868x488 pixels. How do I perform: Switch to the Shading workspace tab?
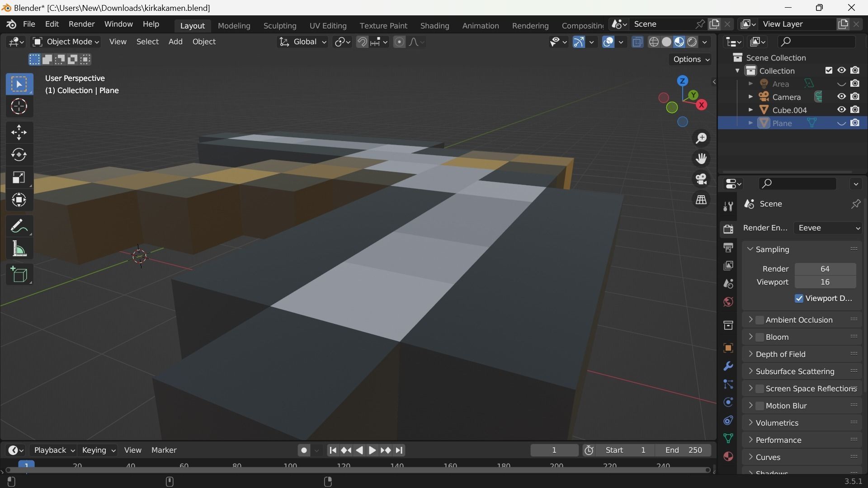click(x=434, y=26)
